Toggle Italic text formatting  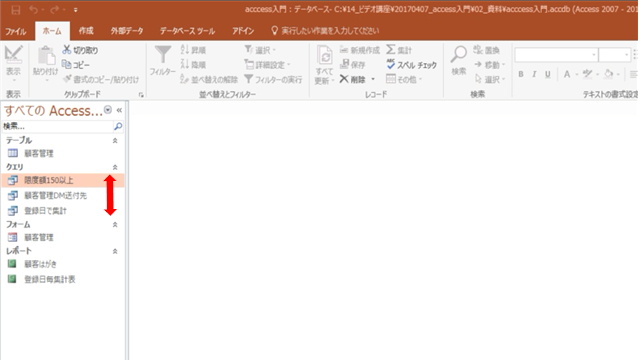(x=534, y=74)
